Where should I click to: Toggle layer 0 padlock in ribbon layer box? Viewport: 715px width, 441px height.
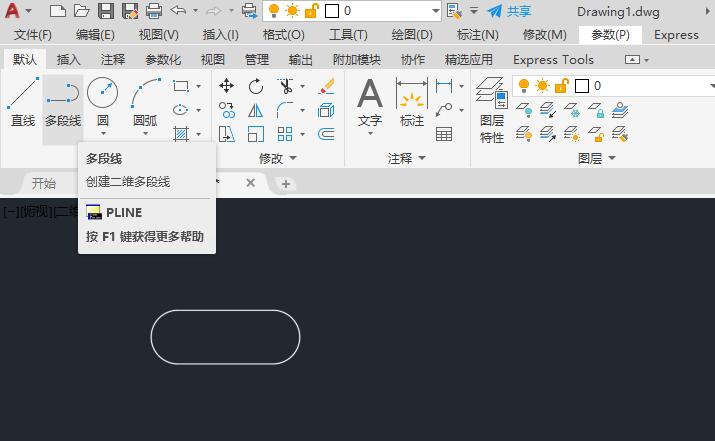point(561,85)
